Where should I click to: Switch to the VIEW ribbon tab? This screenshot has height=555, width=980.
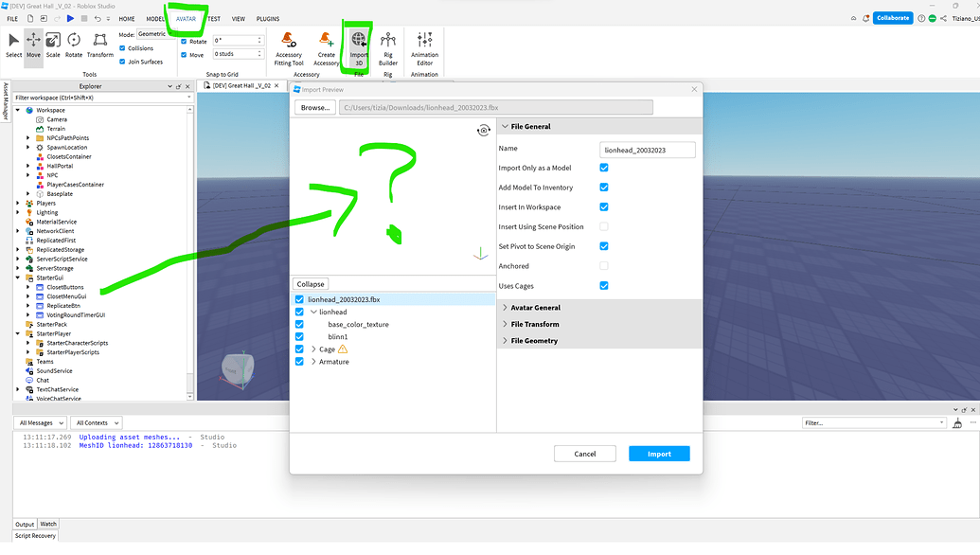[238, 19]
